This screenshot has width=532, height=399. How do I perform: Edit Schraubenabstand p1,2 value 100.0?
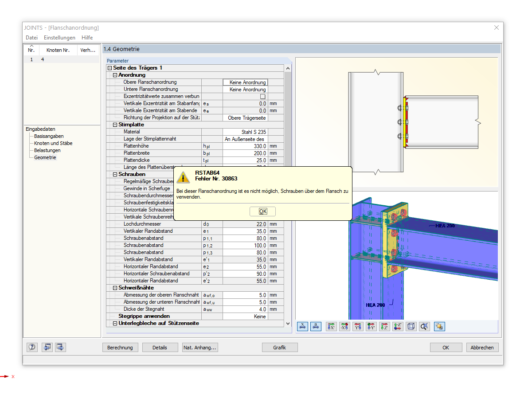pos(245,245)
